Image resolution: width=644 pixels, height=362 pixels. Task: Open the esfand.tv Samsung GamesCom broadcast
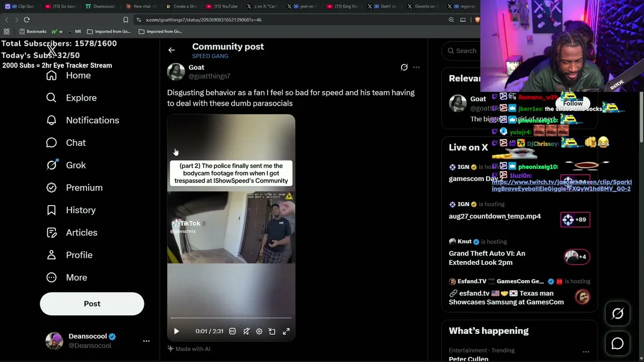coord(506,298)
